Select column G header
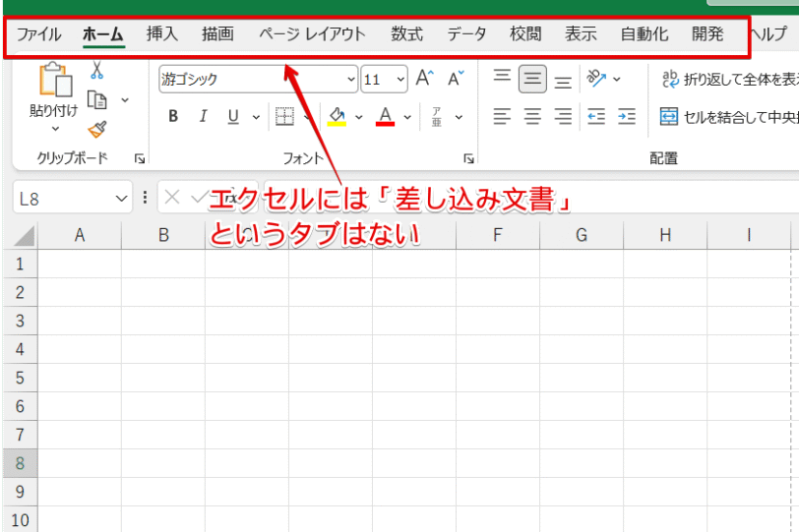799x532 pixels. (x=582, y=236)
